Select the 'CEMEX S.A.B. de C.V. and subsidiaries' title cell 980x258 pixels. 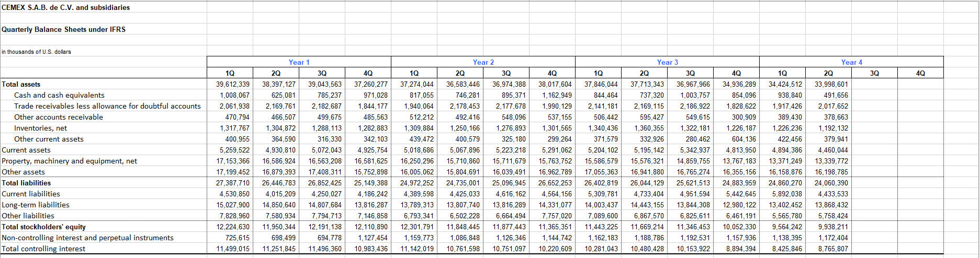66,7
